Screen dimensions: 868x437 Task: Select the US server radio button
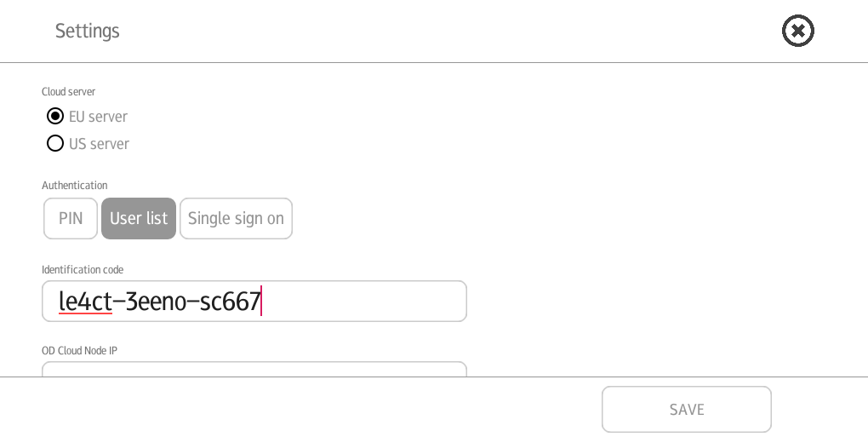tap(55, 143)
